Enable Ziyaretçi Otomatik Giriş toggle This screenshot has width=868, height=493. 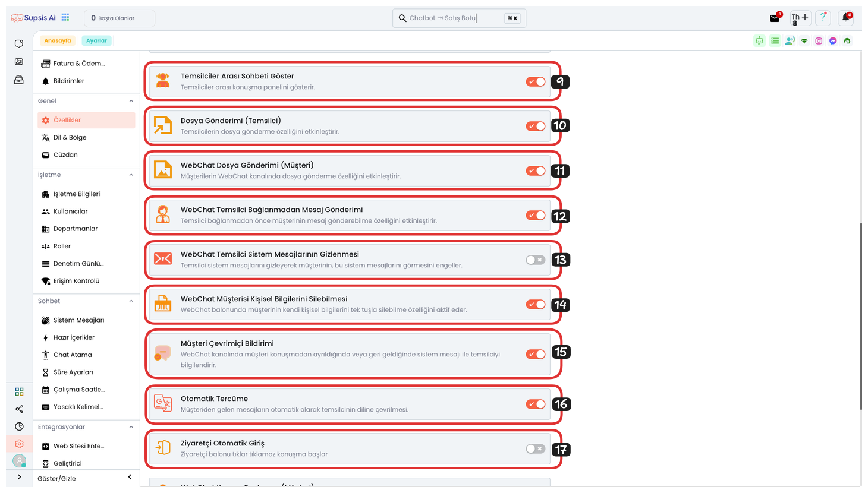[536, 448]
